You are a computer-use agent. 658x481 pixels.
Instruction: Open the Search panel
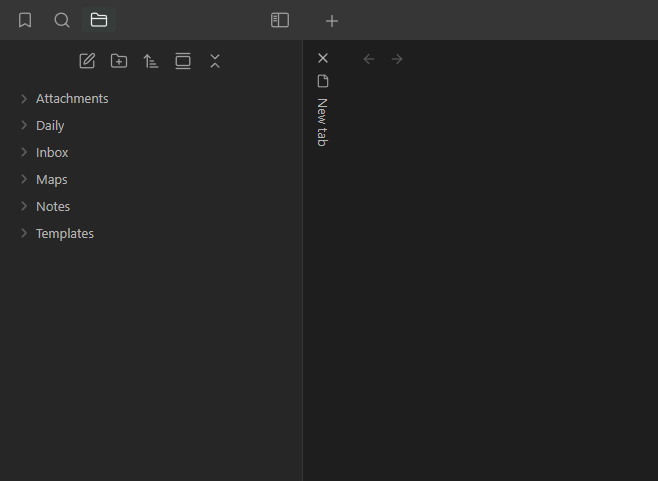coord(62,20)
